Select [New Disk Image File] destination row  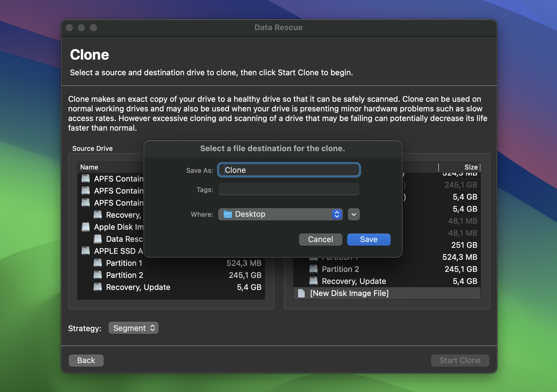coord(387,293)
